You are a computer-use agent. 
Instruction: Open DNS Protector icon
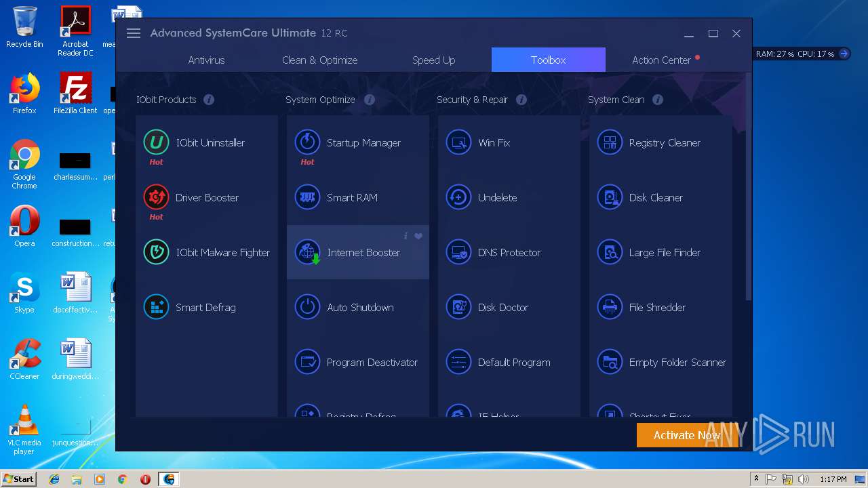point(458,252)
